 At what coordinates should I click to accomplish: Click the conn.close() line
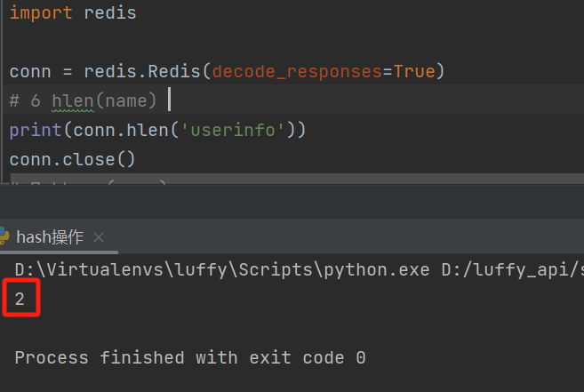[x=73, y=160]
